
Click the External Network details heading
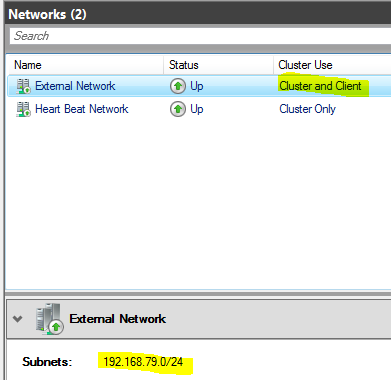coord(117,319)
